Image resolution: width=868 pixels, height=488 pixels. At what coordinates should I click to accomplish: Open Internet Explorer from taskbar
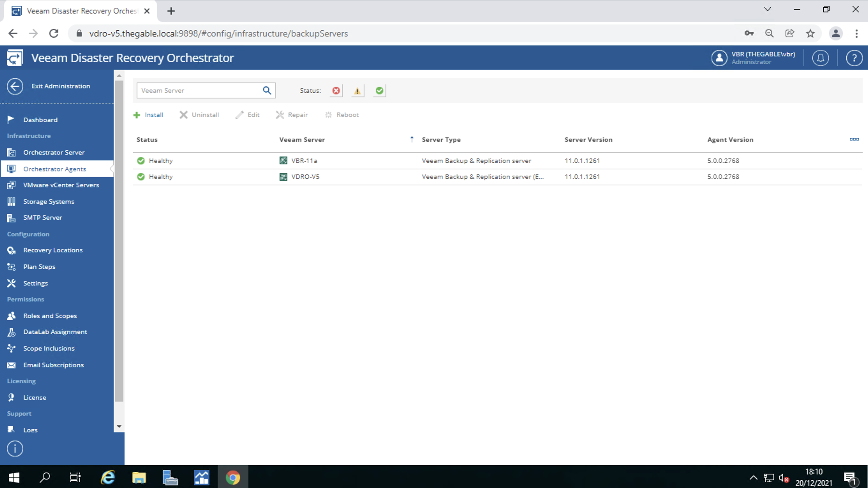[108, 477]
